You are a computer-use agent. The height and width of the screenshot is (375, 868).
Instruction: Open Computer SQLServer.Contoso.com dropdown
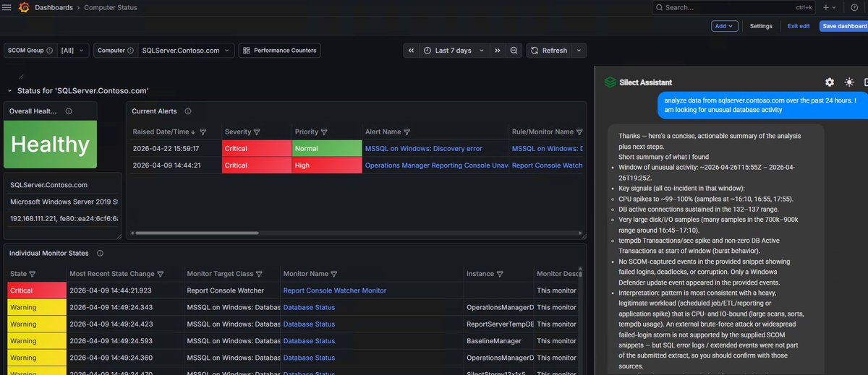tap(187, 51)
